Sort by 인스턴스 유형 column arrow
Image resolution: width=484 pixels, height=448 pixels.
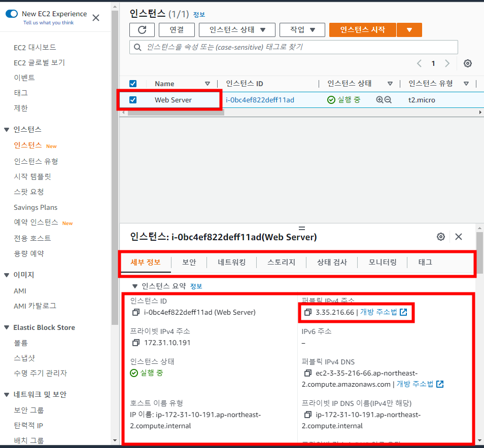pyautogui.click(x=466, y=84)
